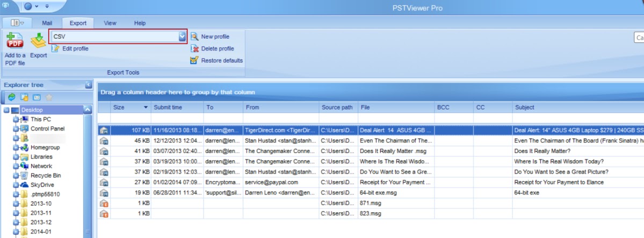Click the Libraries icon in tree
The image size is (644, 238).
tap(24, 157)
